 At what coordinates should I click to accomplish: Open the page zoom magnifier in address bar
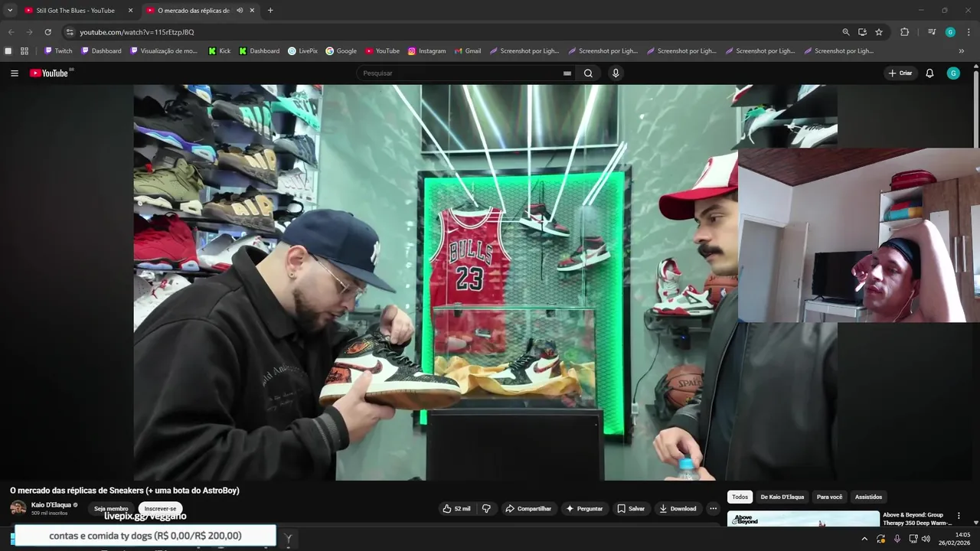pyautogui.click(x=846, y=32)
